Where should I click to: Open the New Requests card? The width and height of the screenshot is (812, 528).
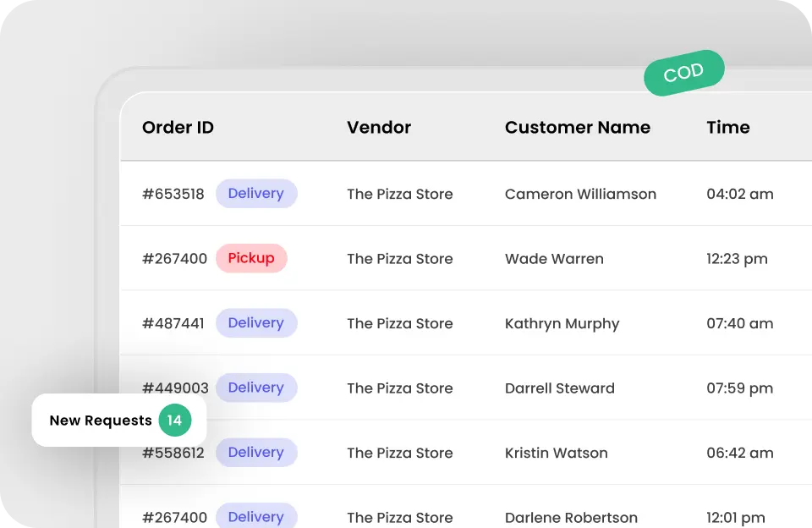click(119, 420)
